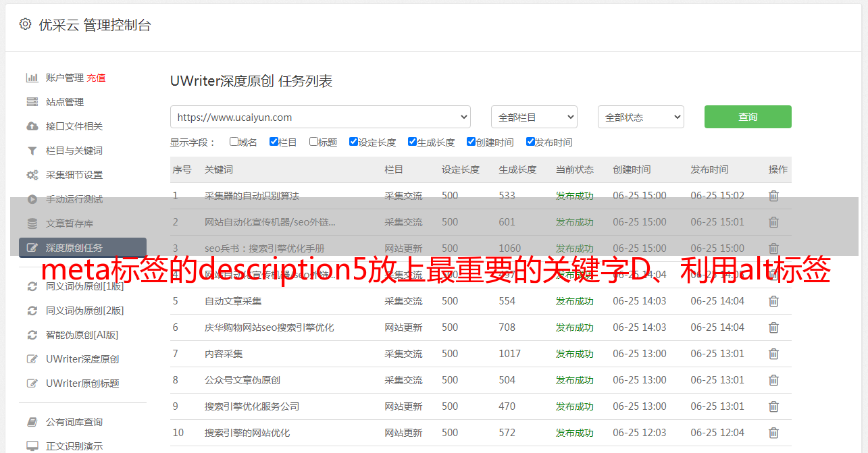Enable the 域名 field checkbox

(x=234, y=142)
